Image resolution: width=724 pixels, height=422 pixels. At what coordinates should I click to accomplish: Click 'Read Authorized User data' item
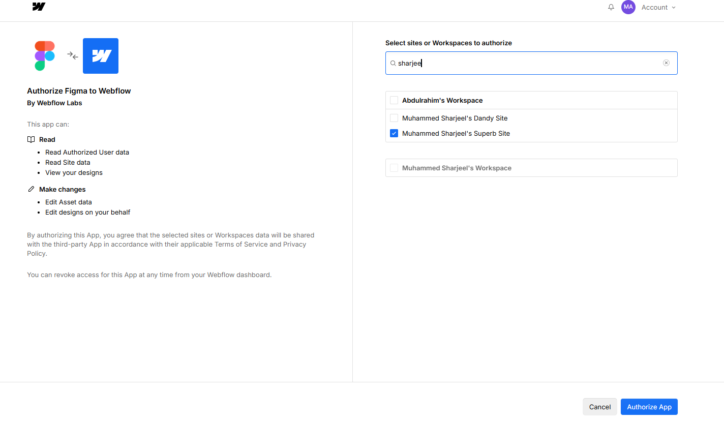(x=87, y=152)
